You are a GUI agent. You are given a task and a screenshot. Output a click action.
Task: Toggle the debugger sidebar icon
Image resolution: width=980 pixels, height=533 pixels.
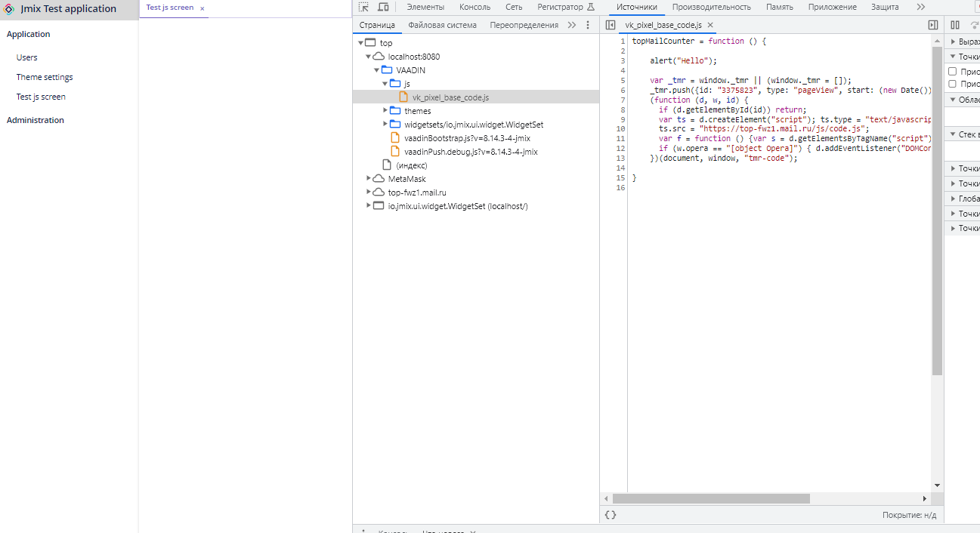coord(933,25)
